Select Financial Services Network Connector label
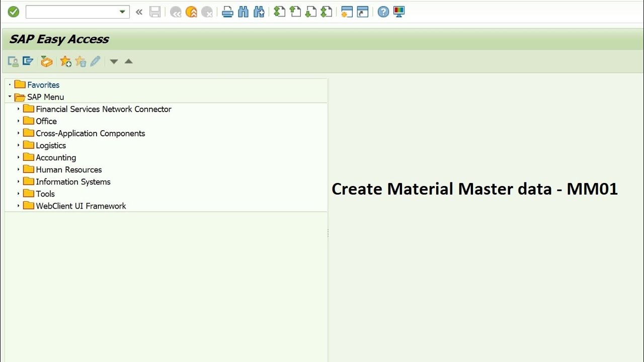The height and width of the screenshot is (362, 644). coord(104,109)
